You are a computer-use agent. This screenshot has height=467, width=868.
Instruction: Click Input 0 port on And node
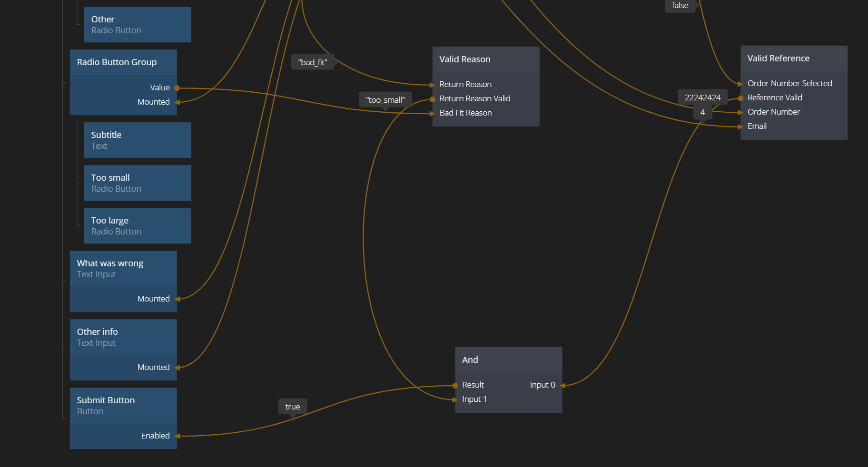(x=562, y=385)
